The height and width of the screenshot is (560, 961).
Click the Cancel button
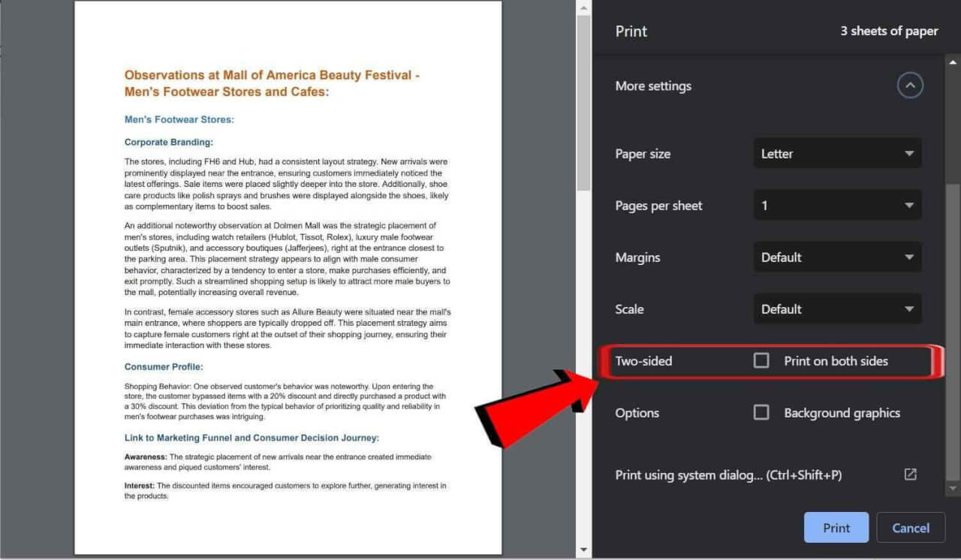tap(911, 527)
